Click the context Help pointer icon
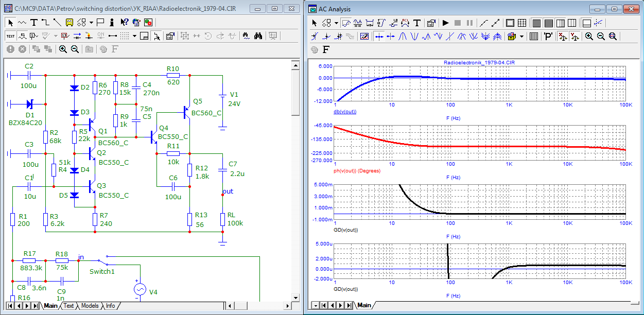Viewport: 644px width, 315px height. tap(124, 23)
